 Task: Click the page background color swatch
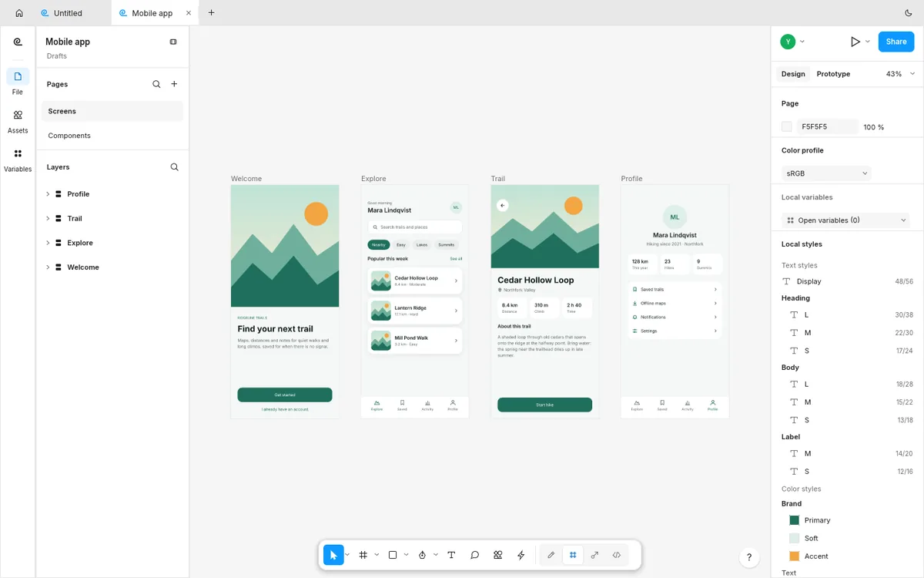(787, 126)
